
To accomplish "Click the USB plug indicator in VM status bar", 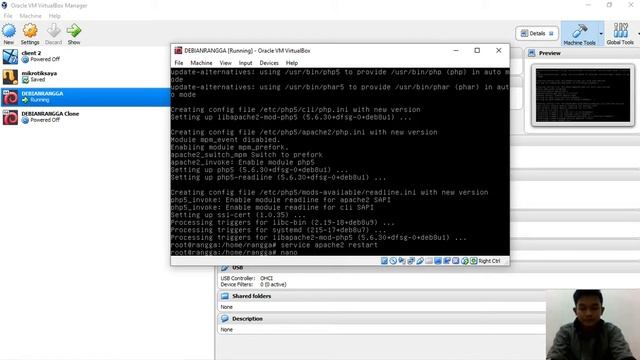I will pyautogui.click(x=420, y=261).
